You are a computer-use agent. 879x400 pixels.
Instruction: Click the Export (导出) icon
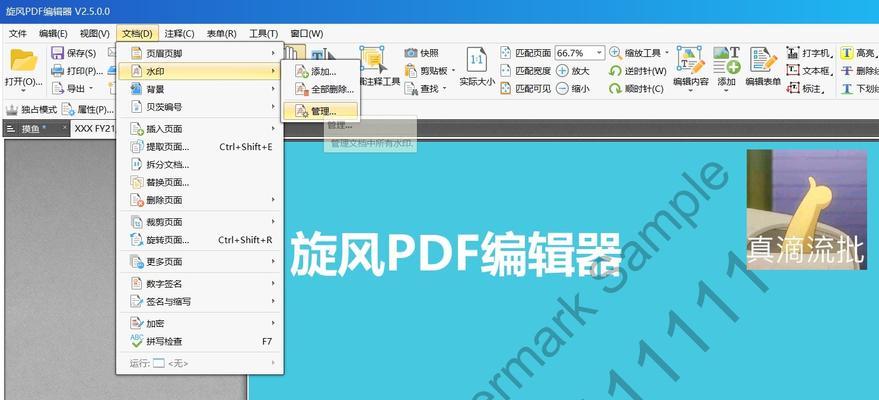[57, 89]
